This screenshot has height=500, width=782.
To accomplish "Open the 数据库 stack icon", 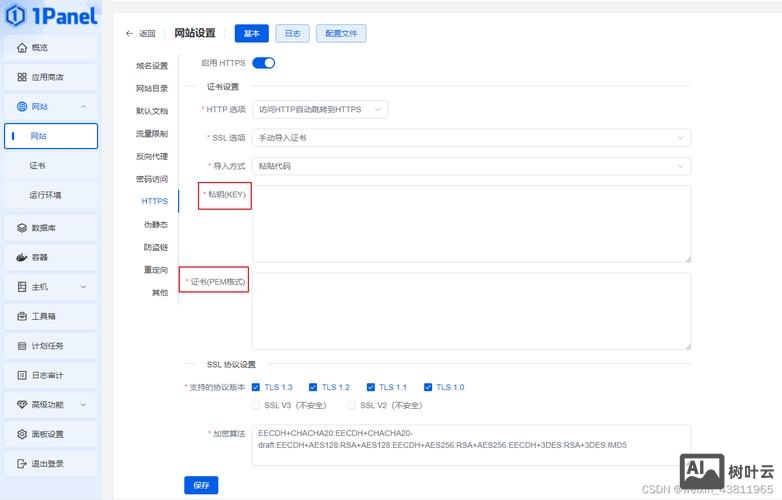I will [21, 228].
